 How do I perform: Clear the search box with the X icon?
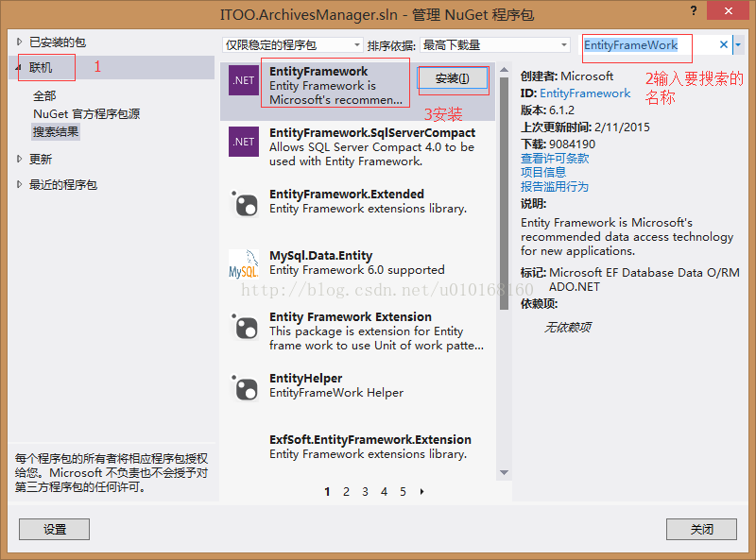tap(723, 44)
